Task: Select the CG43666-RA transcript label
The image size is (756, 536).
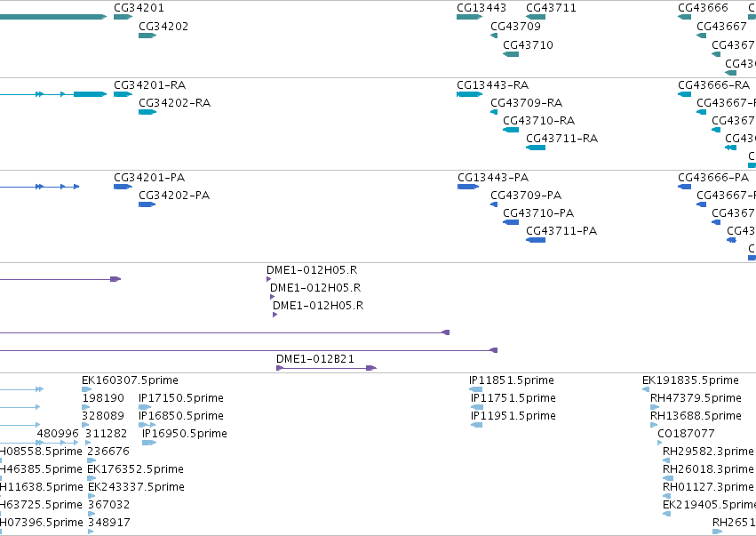Action: pos(714,85)
